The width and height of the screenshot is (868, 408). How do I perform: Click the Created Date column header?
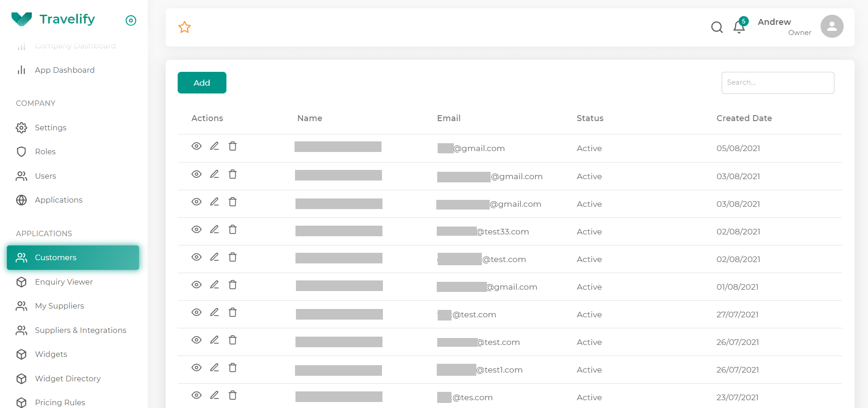(x=744, y=118)
